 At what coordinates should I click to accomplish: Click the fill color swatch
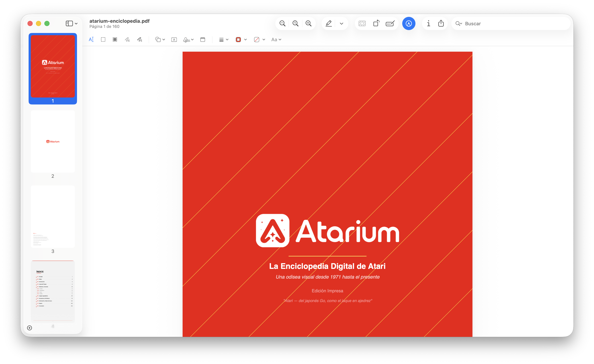click(x=256, y=40)
